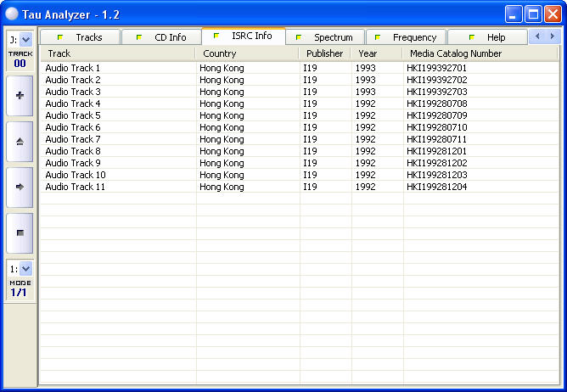Select the Audio Track 4 row
This screenshot has height=392, width=567.
300,104
